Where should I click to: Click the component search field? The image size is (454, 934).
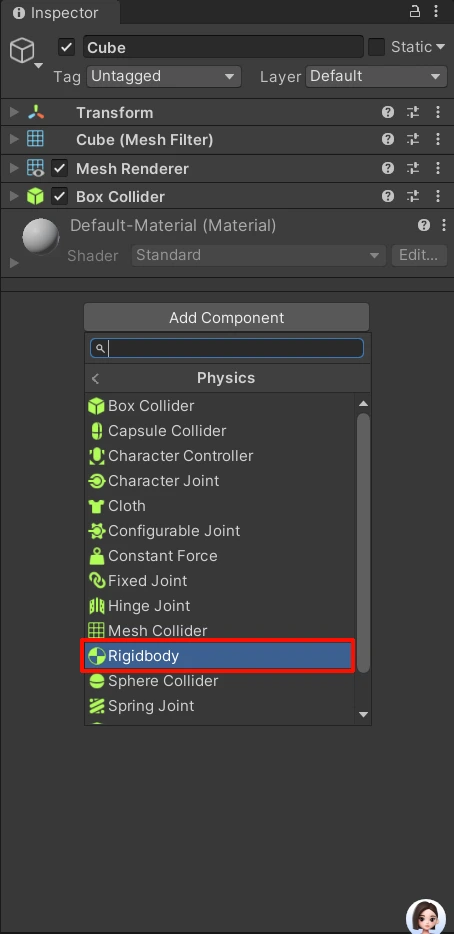coord(227,348)
